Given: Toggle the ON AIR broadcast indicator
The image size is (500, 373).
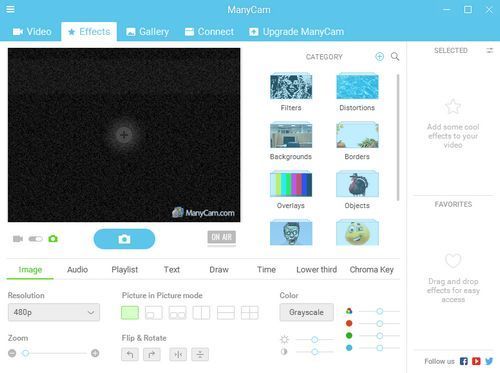Looking at the screenshot, I should pos(222,237).
